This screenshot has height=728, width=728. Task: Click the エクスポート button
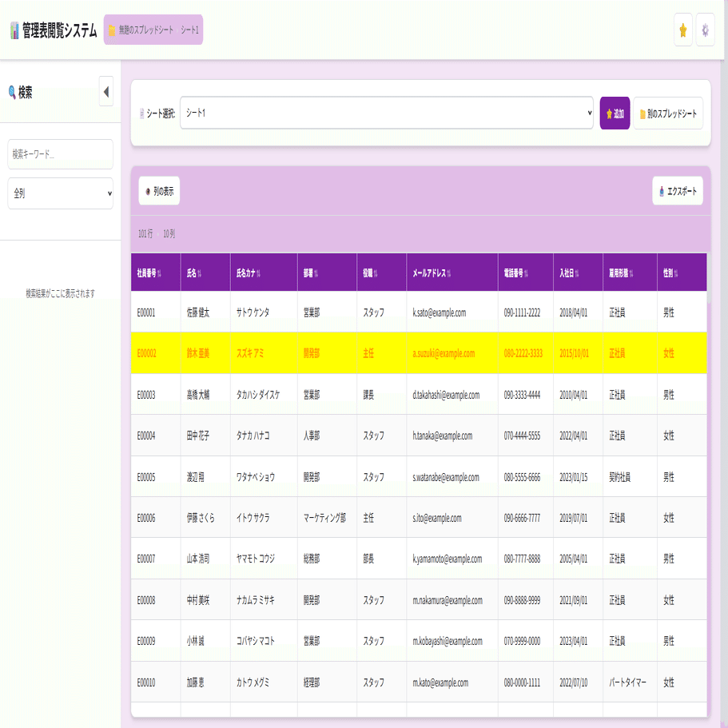tap(678, 191)
